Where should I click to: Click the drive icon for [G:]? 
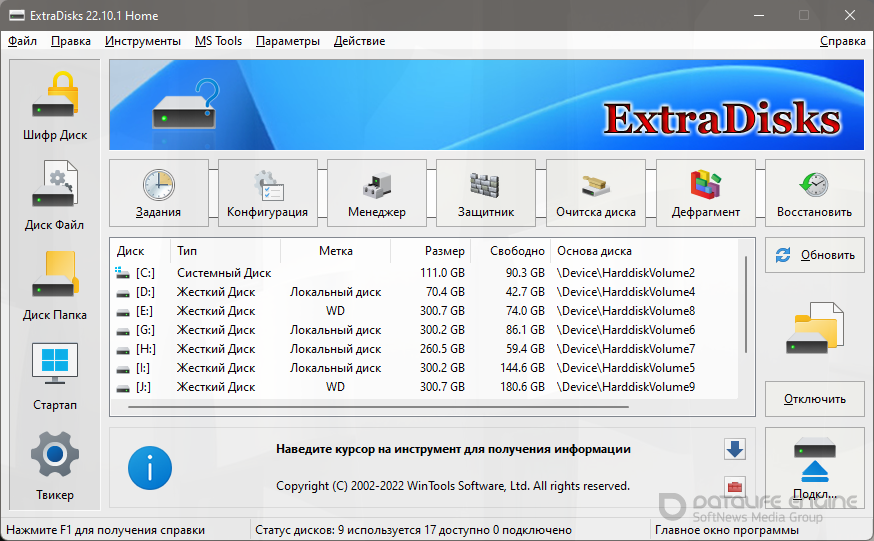click(x=123, y=330)
